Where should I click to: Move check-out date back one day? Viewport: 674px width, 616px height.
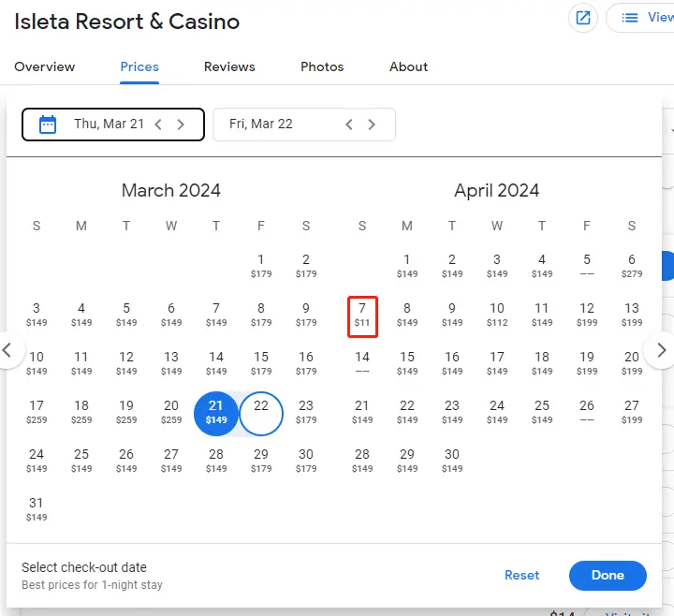(349, 125)
